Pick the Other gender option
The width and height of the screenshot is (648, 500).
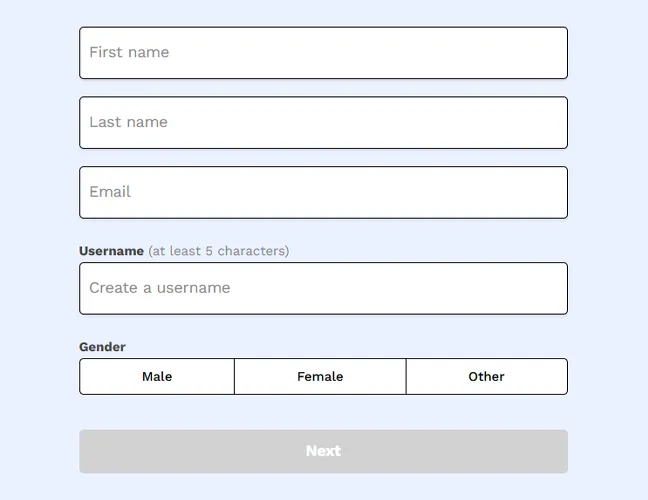point(486,377)
